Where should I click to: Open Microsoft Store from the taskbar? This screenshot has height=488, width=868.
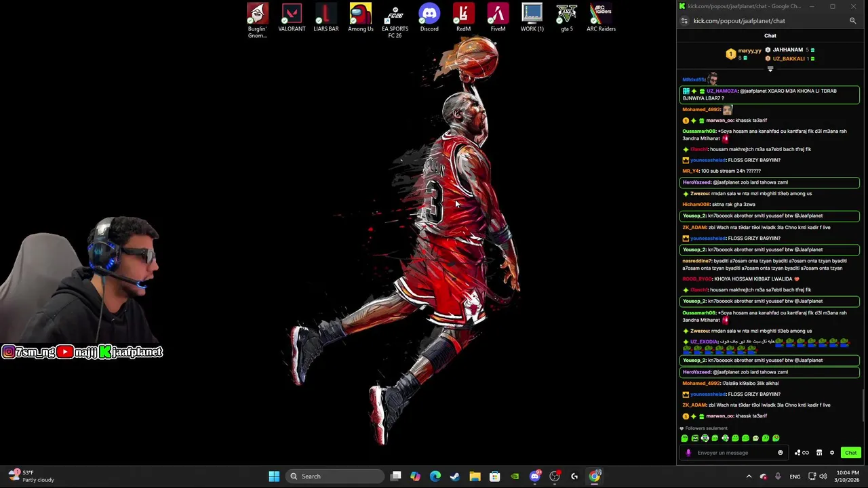click(495, 476)
